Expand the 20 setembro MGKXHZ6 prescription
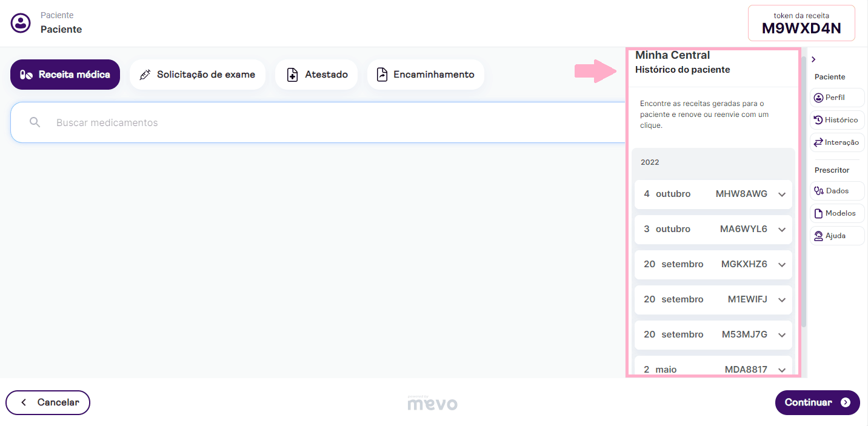 point(781,265)
